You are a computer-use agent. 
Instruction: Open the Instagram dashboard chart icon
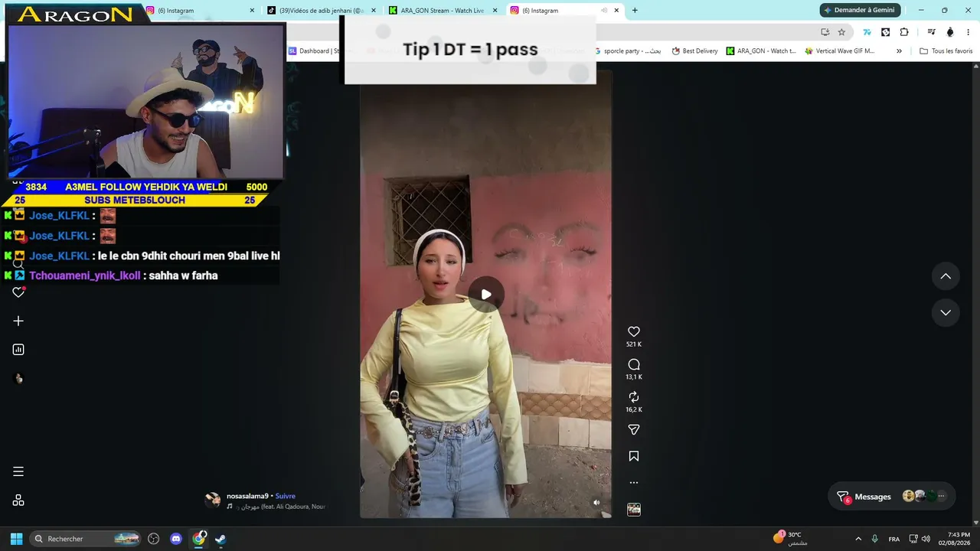click(18, 350)
